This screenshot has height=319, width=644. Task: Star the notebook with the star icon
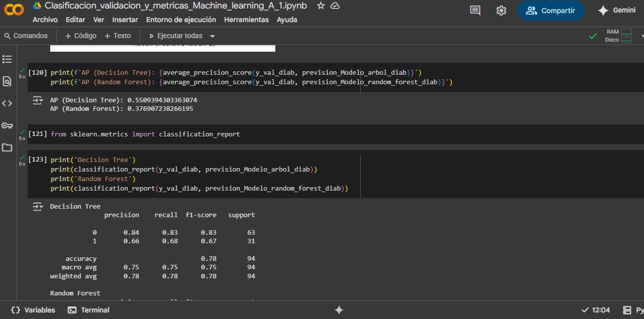coord(321,6)
